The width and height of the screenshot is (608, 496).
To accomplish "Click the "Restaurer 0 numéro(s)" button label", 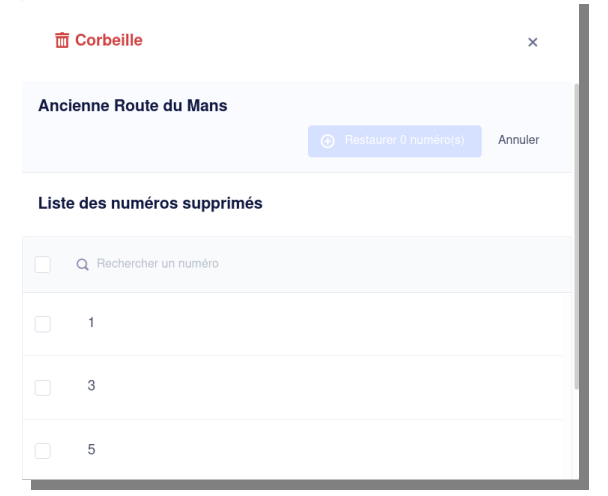I will (x=404, y=140).
